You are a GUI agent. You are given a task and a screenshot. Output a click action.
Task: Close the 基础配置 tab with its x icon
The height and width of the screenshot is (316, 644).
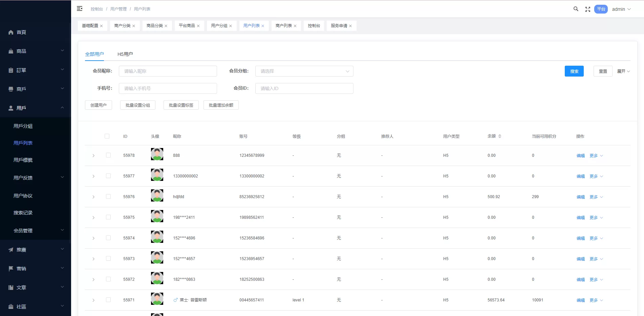click(101, 26)
